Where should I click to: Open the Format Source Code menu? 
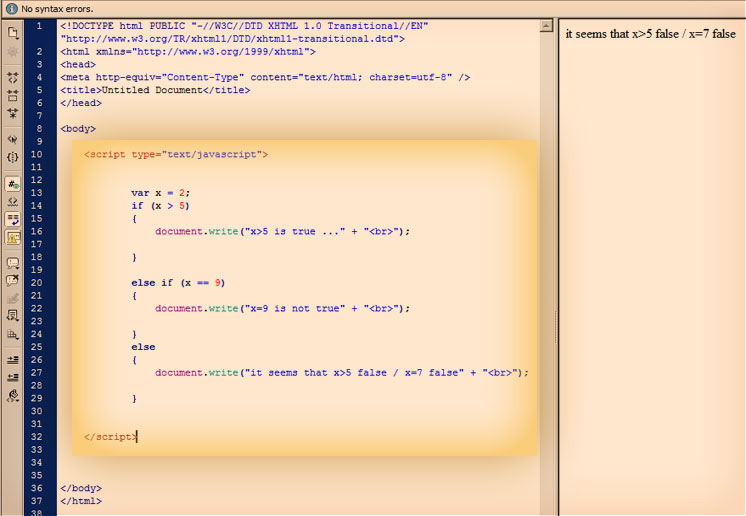click(x=13, y=396)
